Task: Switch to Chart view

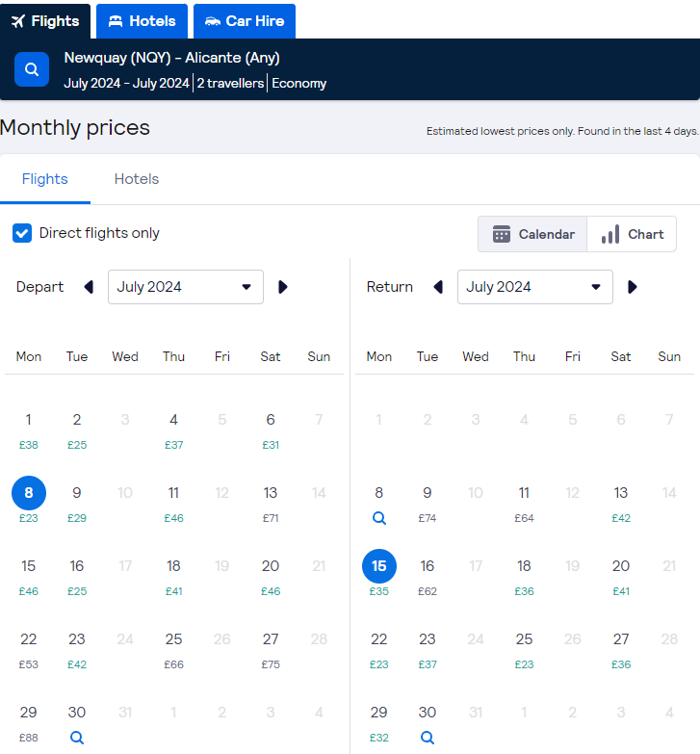Action: pos(632,234)
